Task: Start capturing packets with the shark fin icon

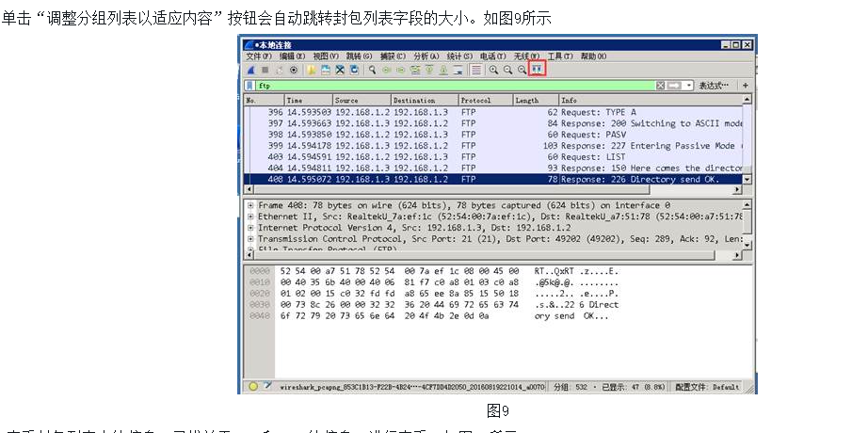Action: click(250, 70)
